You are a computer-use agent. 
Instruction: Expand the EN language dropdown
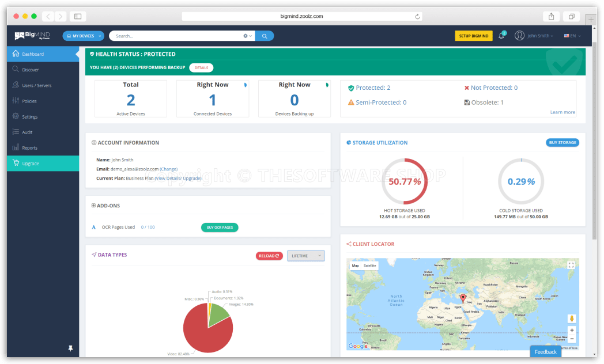(x=572, y=35)
